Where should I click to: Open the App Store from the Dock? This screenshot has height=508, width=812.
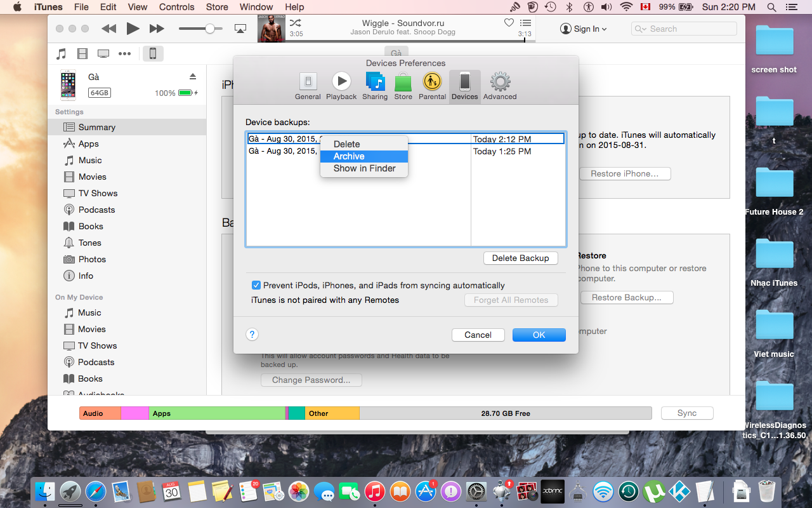coord(425,491)
